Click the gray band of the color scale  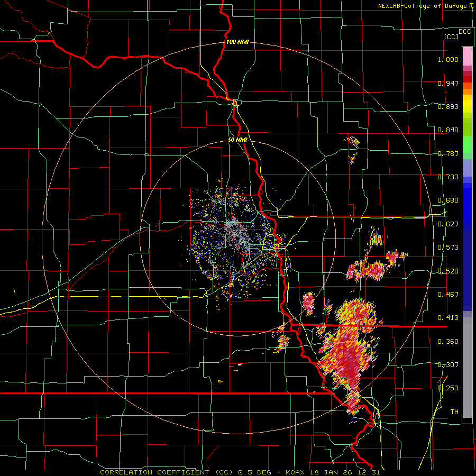[x=467, y=368]
